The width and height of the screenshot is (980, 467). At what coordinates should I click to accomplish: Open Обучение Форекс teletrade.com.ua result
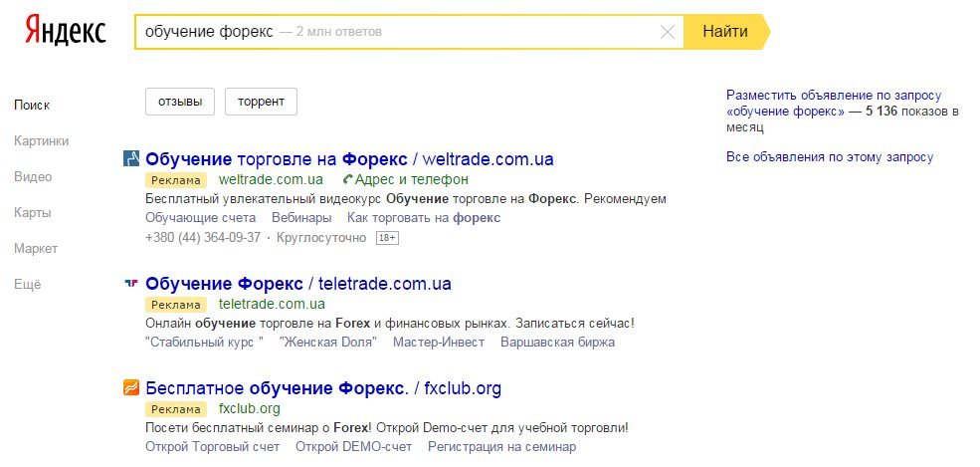point(298,284)
